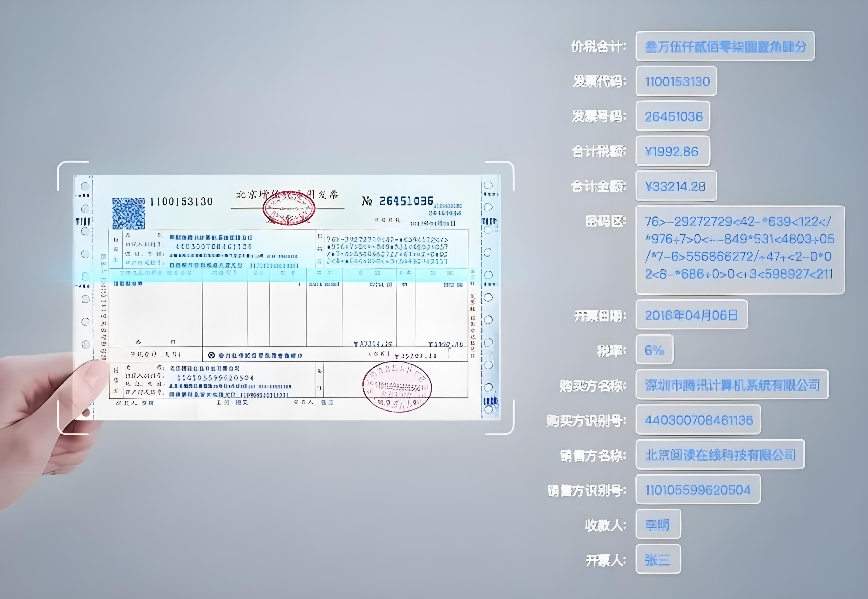Viewport: 868px width, 599px height.
Task: Select 购买方识别号 value 440300708461136
Action: click(x=699, y=419)
